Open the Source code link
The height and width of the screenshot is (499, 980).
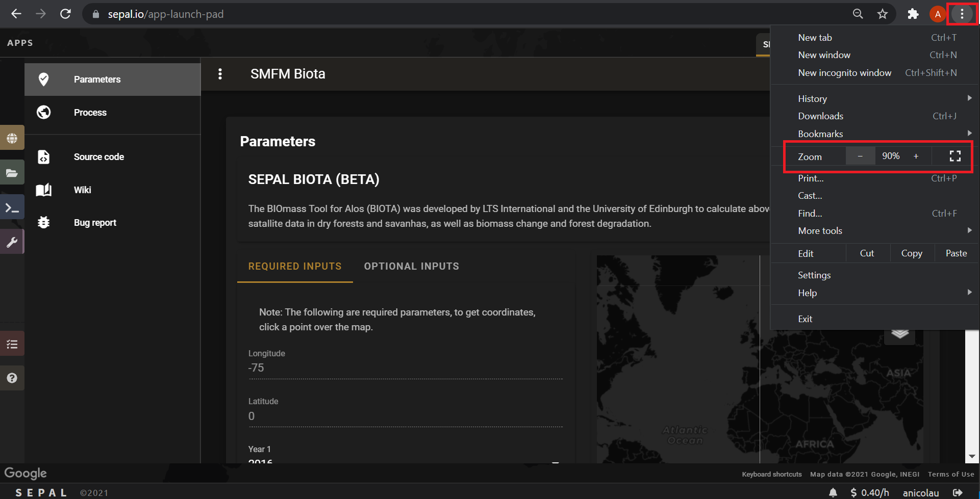click(113, 157)
